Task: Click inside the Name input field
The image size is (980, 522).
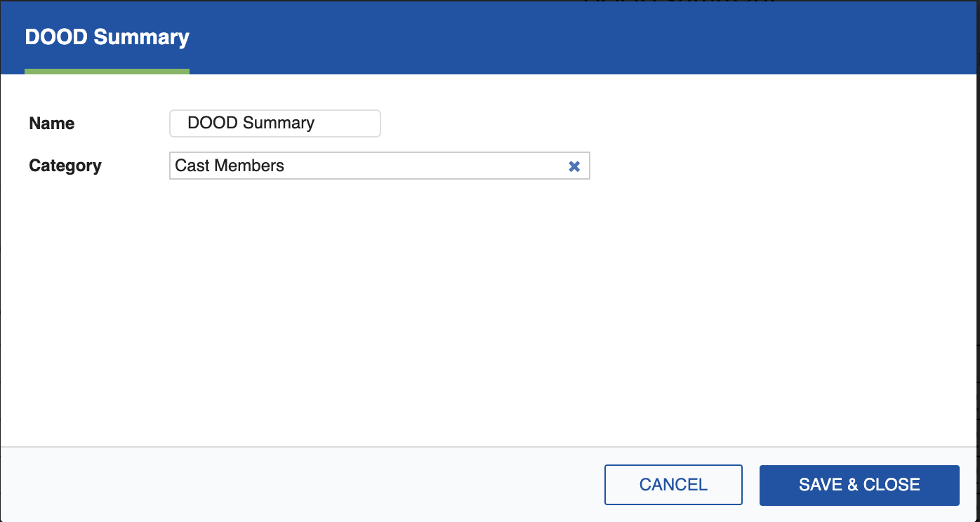Action: pos(274,123)
